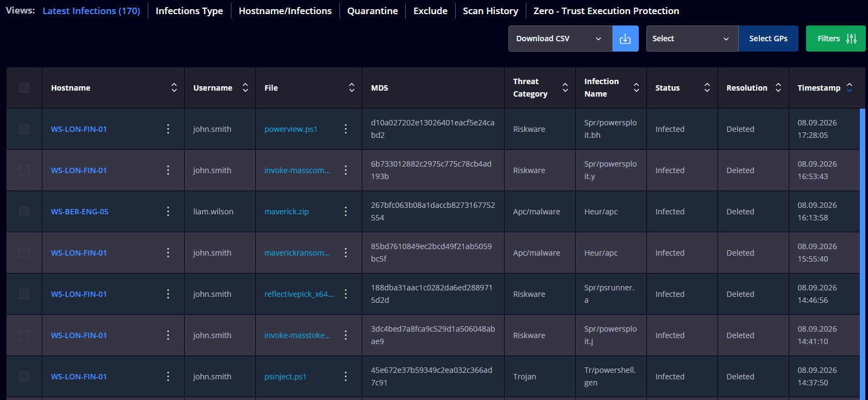Open the green Filters button
Viewport: 868px width, 400px height.
coord(836,39)
